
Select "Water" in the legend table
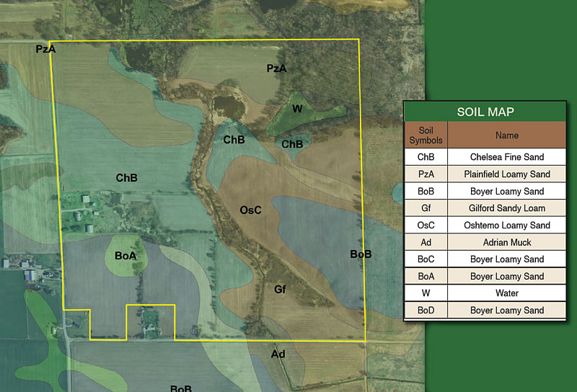point(507,293)
